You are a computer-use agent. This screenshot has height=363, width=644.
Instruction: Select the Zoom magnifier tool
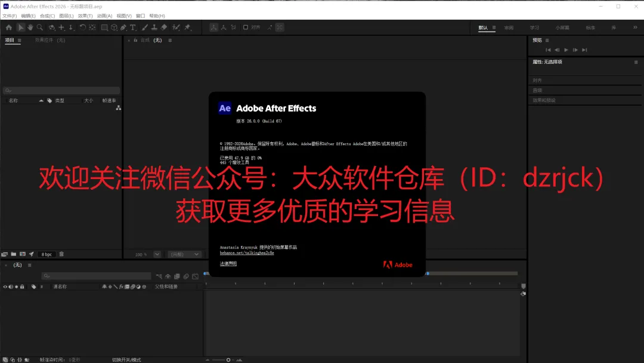[x=40, y=27]
